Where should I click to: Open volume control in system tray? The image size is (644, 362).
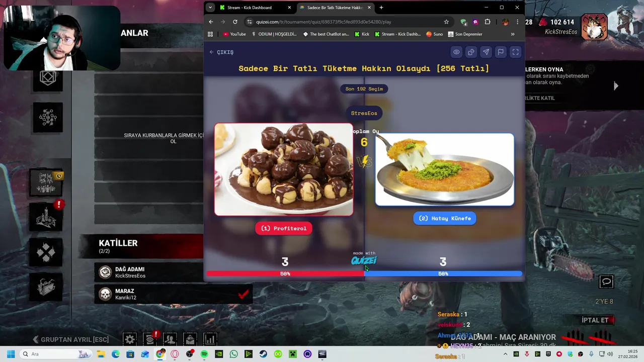pos(610,354)
